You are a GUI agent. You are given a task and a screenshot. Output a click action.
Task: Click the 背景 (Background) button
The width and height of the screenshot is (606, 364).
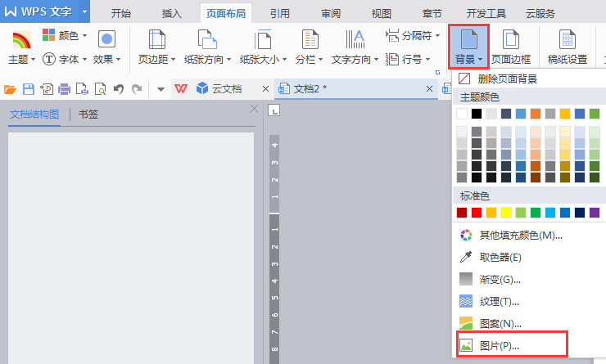point(469,47)
